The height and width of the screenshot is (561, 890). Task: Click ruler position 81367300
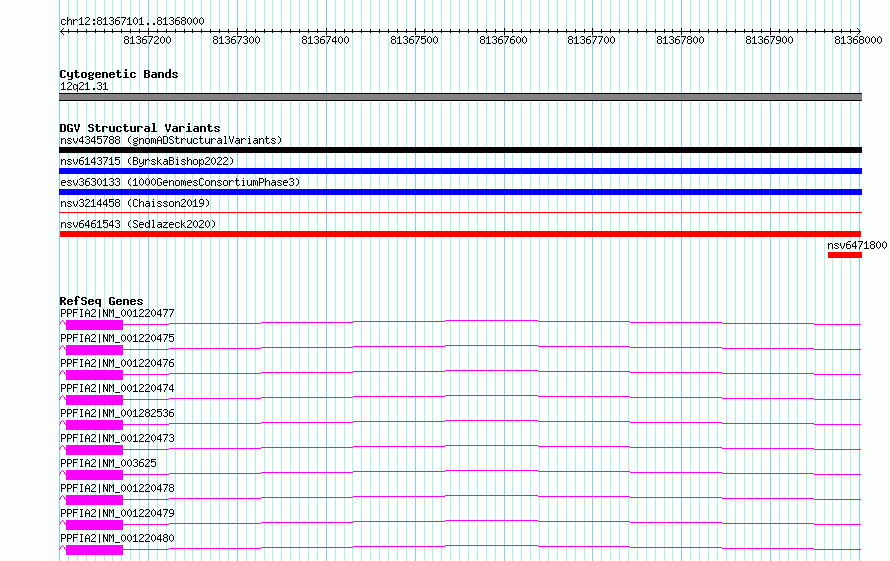pyautogui.click(x=236, y=40)
